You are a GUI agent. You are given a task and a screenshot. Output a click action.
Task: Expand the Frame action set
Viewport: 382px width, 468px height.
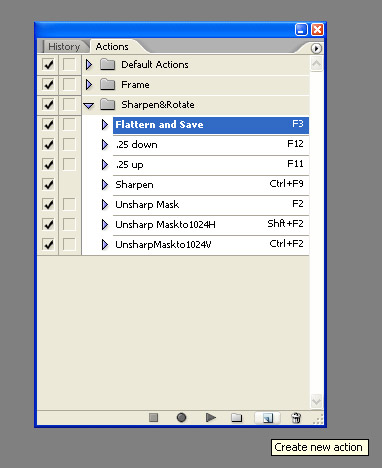(x=89, y=84)
